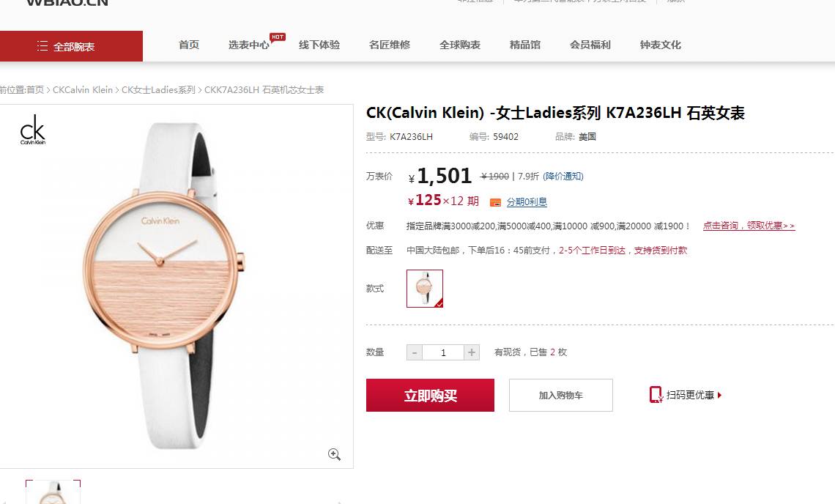Screen dimensions: 835x504
Task: Decrease quantity with the minus button
Action: 415,352
